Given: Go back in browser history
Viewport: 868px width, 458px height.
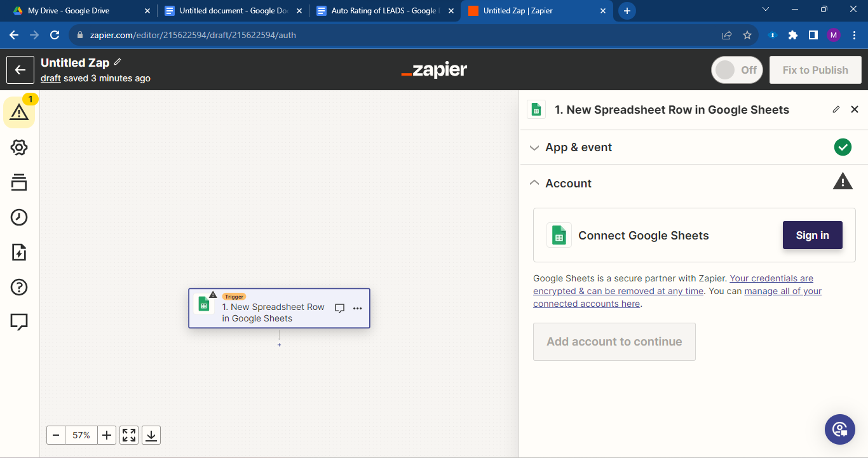Looking at the screenshot, I should tap(14, 35).
